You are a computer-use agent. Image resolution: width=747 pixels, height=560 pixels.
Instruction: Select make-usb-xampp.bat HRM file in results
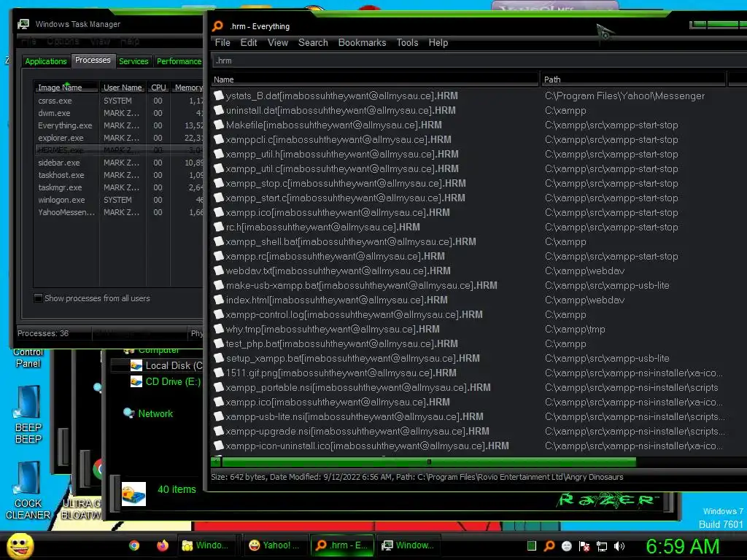click(362, 286)
